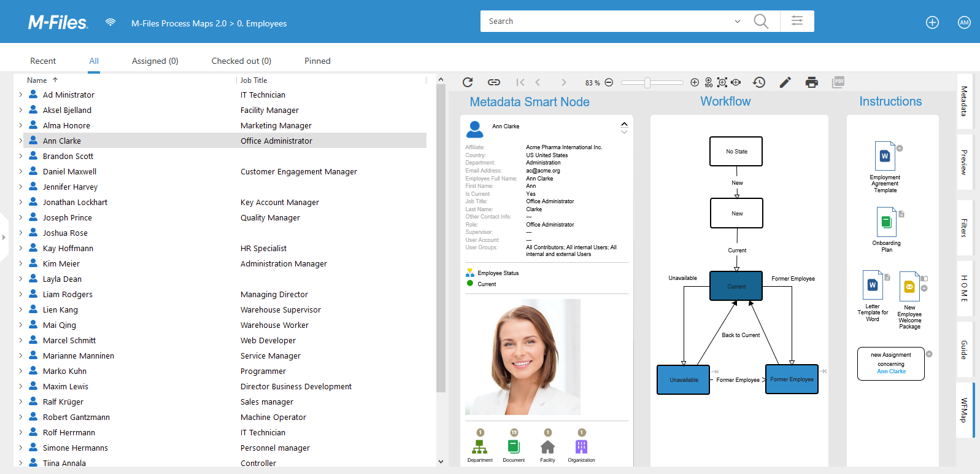This screenshot has height=474, width=980.
Task: Click the create new plus icon
Action: [932, 23]
